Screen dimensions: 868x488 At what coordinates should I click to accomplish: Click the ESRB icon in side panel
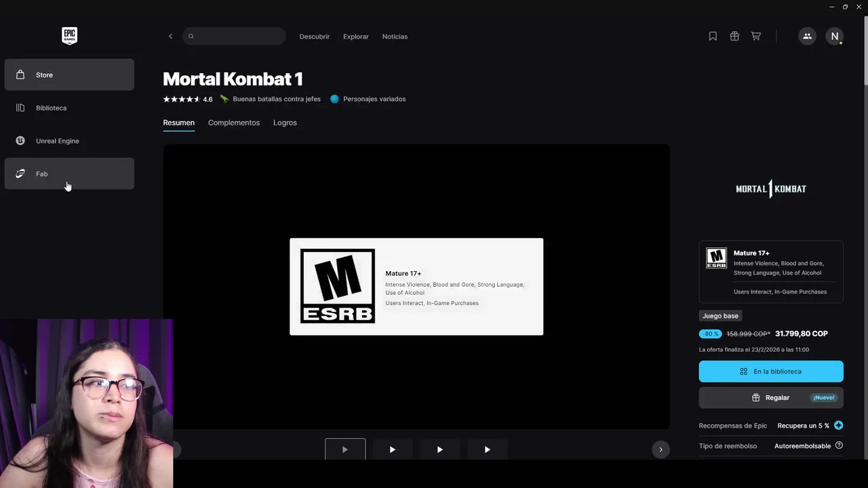click(x=716, y=258)
